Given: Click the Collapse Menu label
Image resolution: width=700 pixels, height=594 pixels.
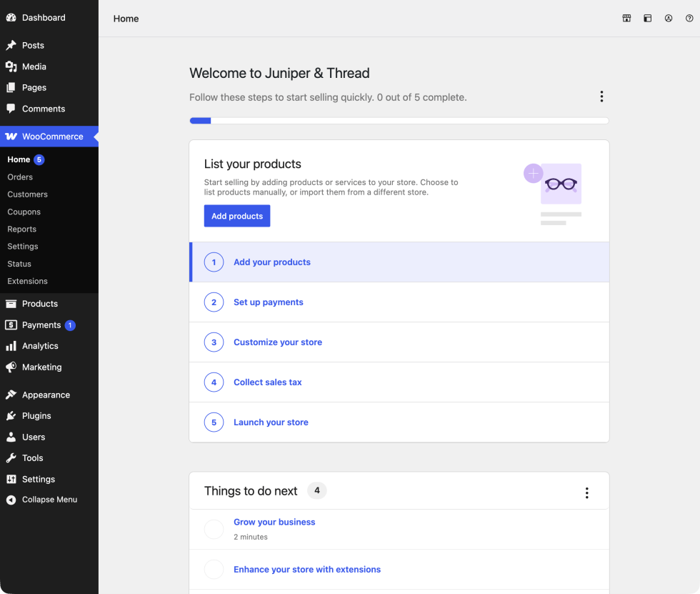Looking at the screenshot, I should click(x=49, y=500).
